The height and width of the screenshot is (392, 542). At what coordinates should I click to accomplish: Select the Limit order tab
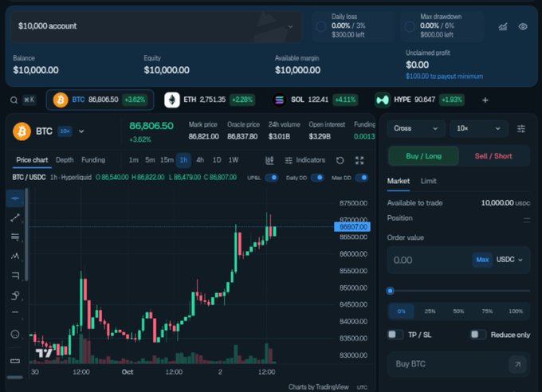(x=428, y=181)
